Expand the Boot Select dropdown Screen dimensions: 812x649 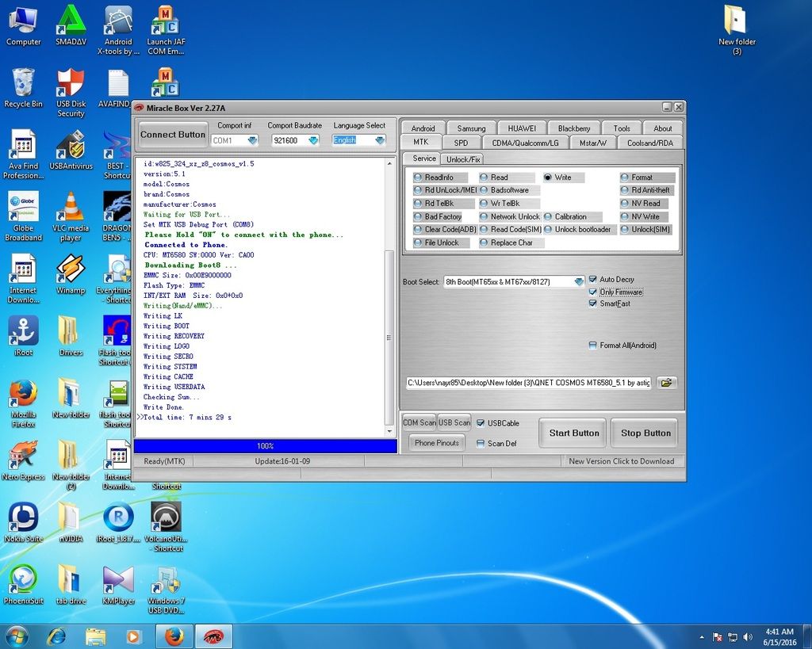coord(578,281)
